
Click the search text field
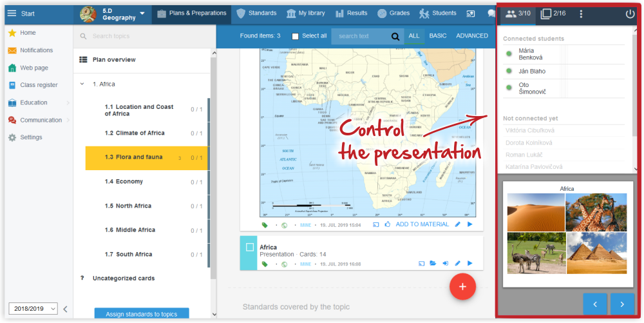click(360, 36)
